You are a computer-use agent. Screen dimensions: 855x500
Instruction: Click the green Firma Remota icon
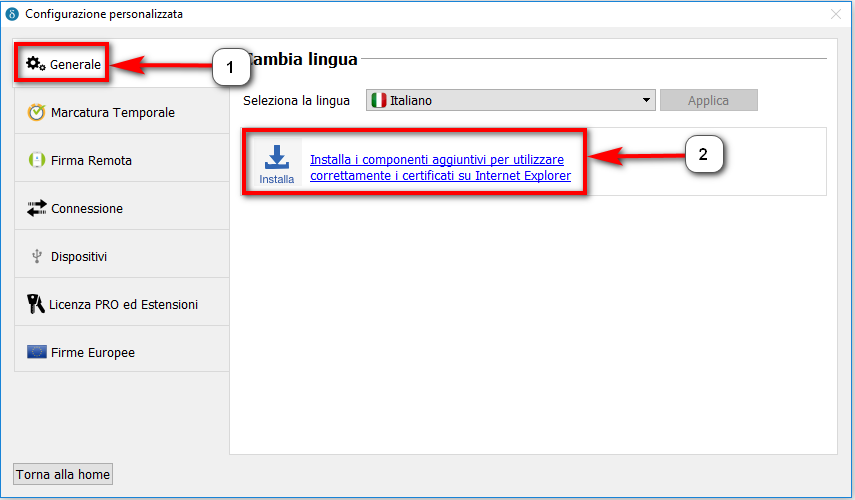point(36,160)
